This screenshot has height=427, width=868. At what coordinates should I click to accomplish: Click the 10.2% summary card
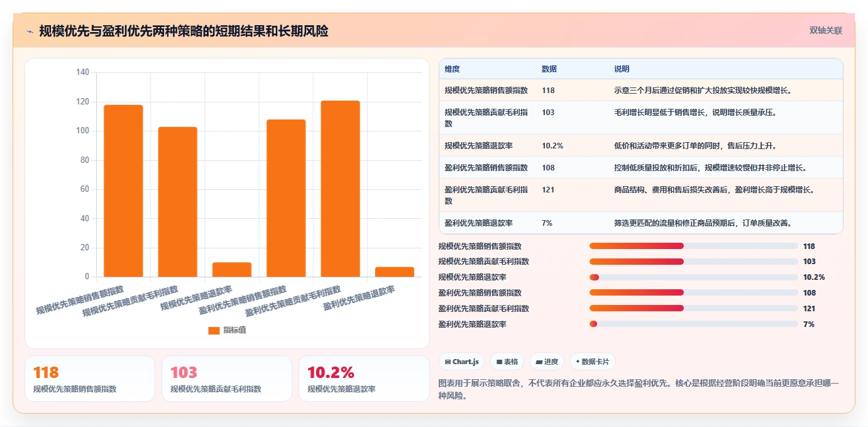pos(364,379)
